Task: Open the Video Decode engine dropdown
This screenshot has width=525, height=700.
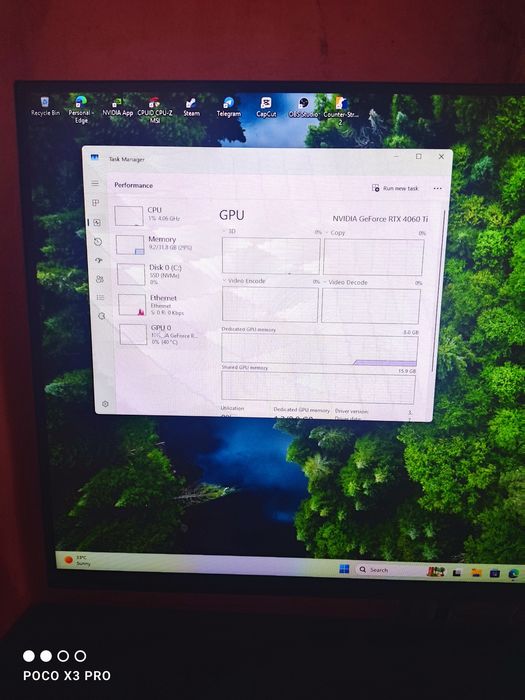Action: pyautogui.click(x=345, y=282)
